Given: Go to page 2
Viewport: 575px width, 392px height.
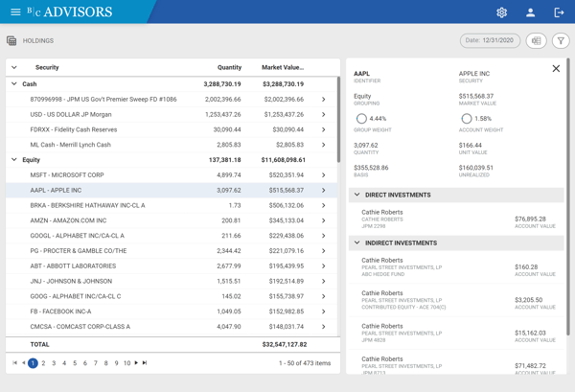Looking at the screenshot, I should tap(43, 363).
